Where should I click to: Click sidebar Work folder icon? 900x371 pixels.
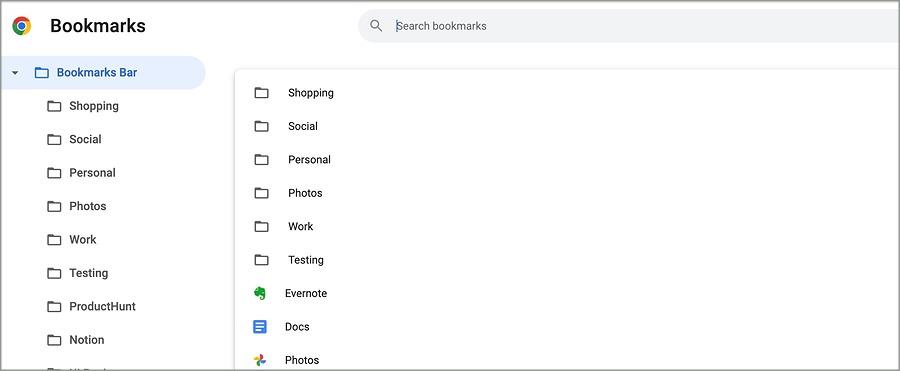[54, 239]
